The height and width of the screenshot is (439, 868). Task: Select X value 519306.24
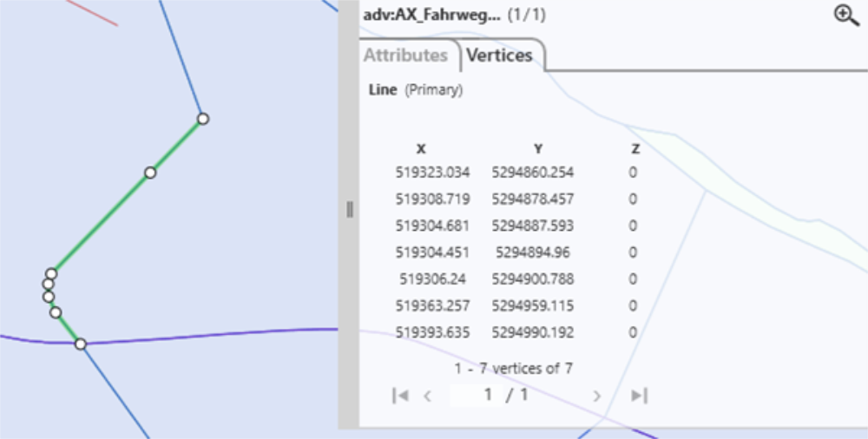432,279
